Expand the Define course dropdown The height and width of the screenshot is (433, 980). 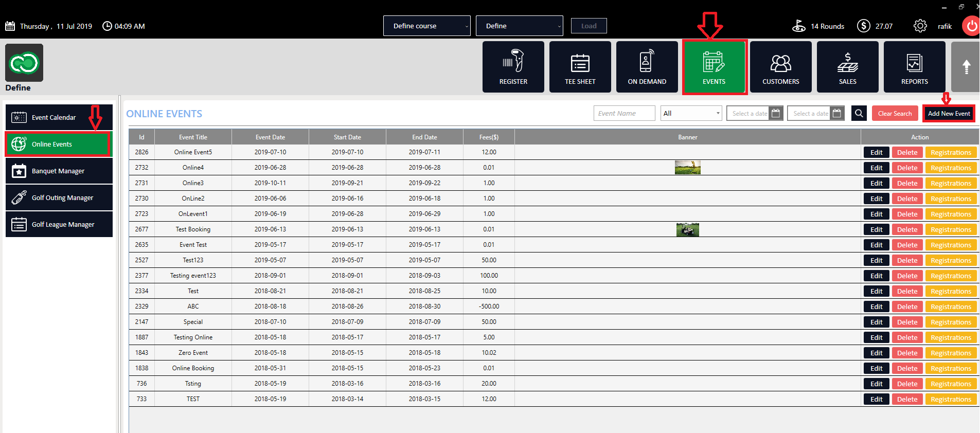click(426, 26)
